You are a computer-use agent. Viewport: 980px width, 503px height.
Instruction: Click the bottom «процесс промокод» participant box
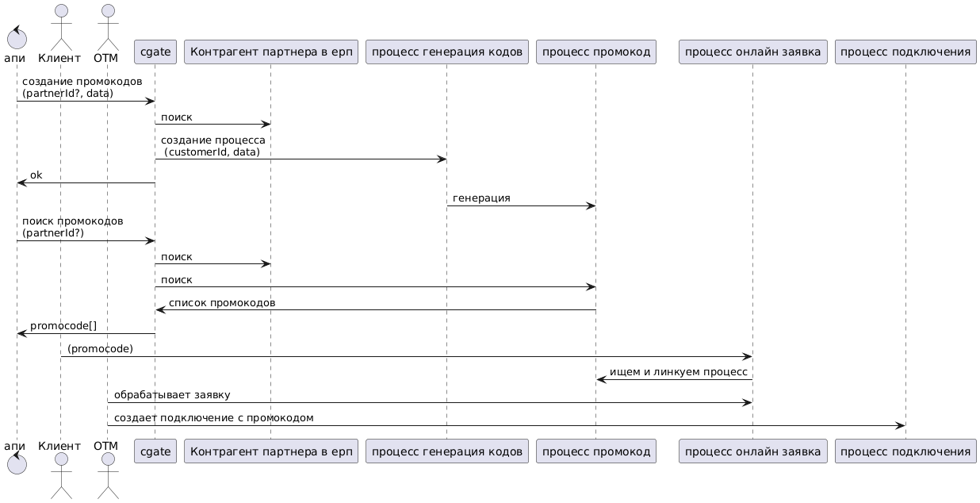pyautogui.click(x=596, y=451)
